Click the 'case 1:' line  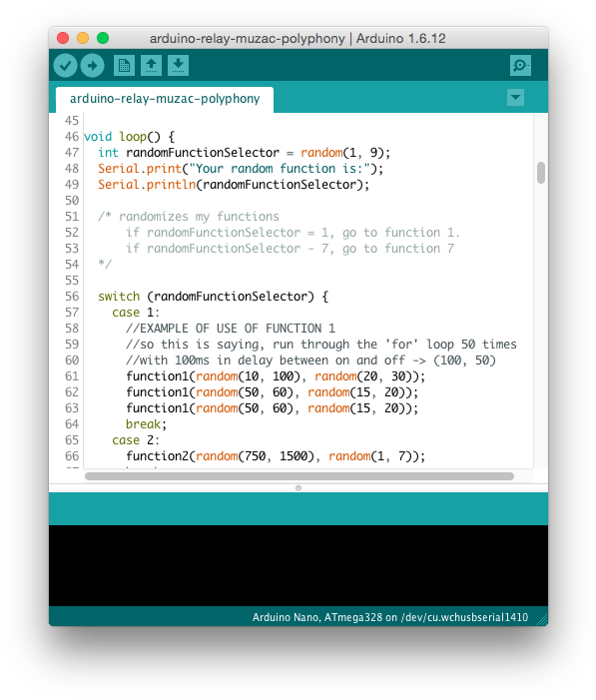point(136,313)
